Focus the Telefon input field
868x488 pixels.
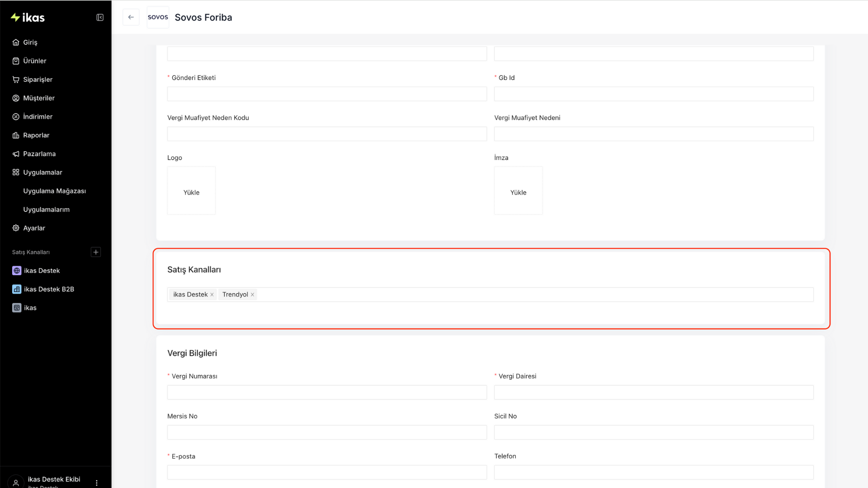point(654,472)
